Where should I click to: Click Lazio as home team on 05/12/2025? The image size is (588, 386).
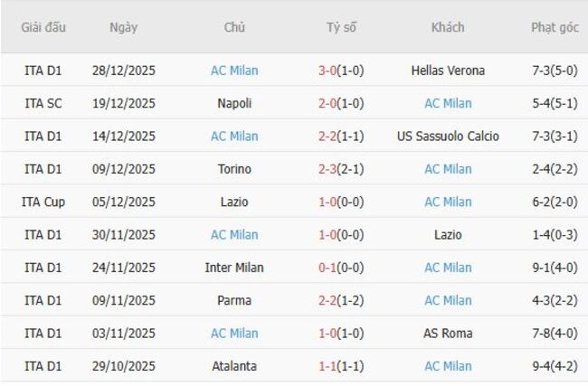tap(234, 202)
